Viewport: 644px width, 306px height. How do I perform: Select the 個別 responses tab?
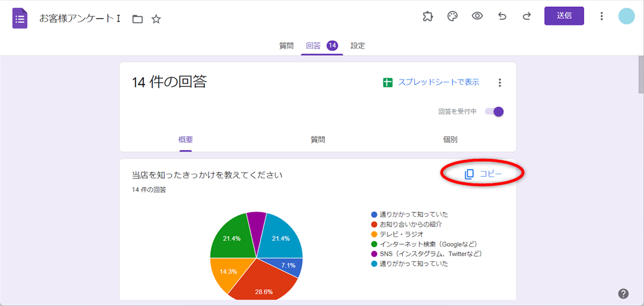(450, 139)
